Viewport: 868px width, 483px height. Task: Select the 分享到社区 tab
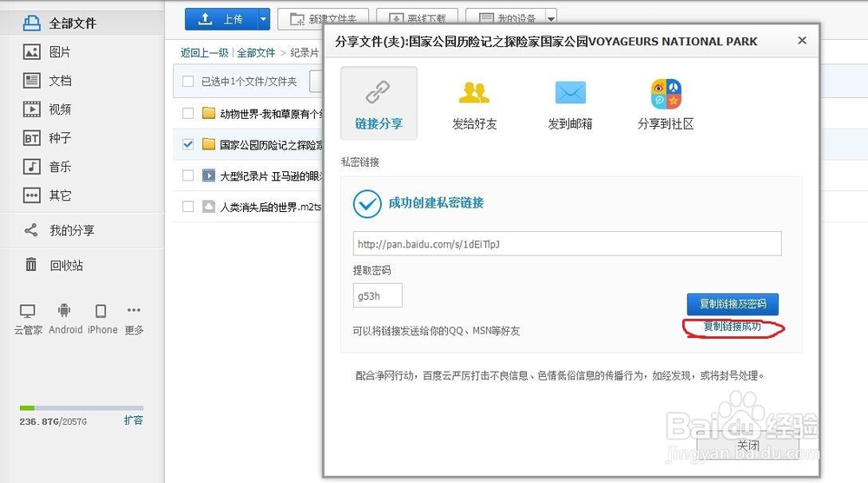[666, 105]
